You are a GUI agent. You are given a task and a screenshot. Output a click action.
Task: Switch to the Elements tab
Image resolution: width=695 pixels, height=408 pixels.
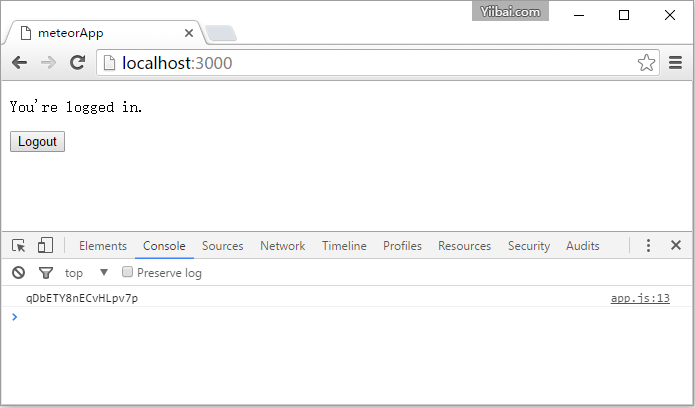pos(102,246)
